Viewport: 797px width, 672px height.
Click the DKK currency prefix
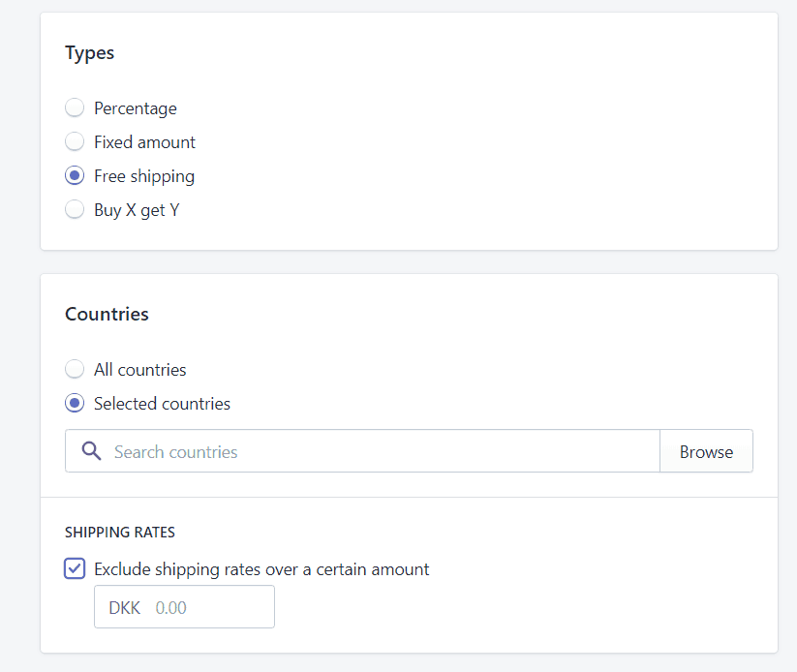(125, 608)
